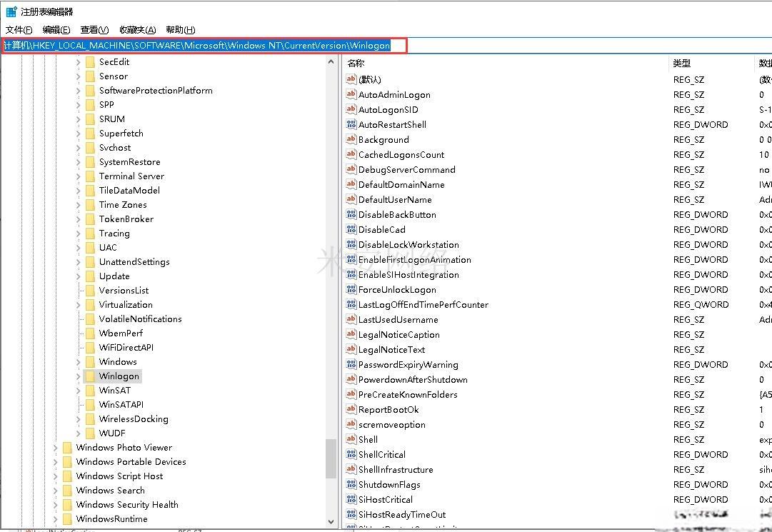Select the ReportBootOk value name

click(x=388, y=410)
